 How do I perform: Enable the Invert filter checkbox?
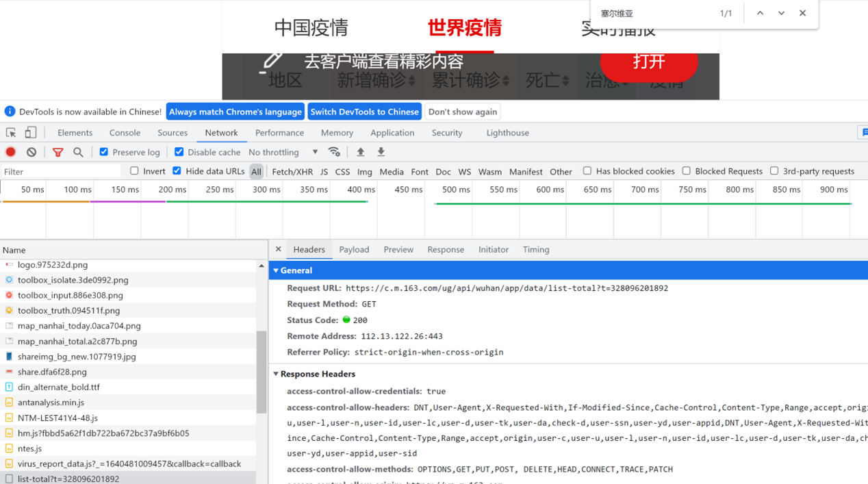[x=134, y=171]
